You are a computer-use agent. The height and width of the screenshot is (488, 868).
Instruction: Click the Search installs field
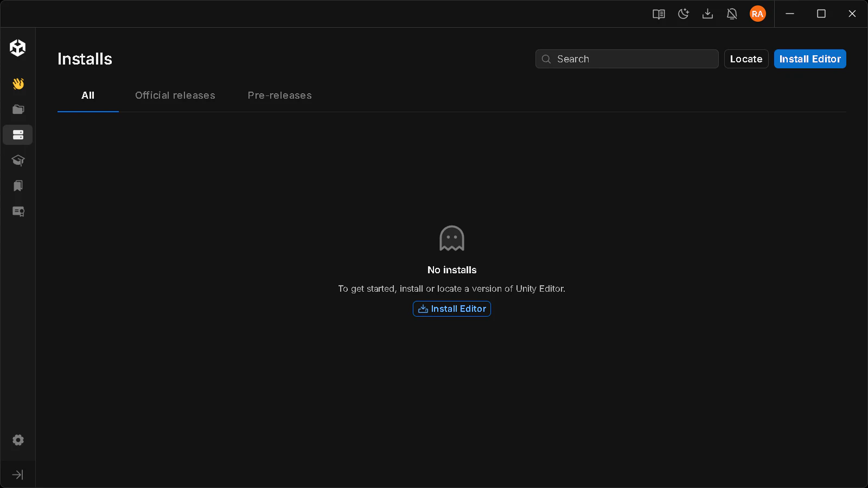[x=627, y=59]
